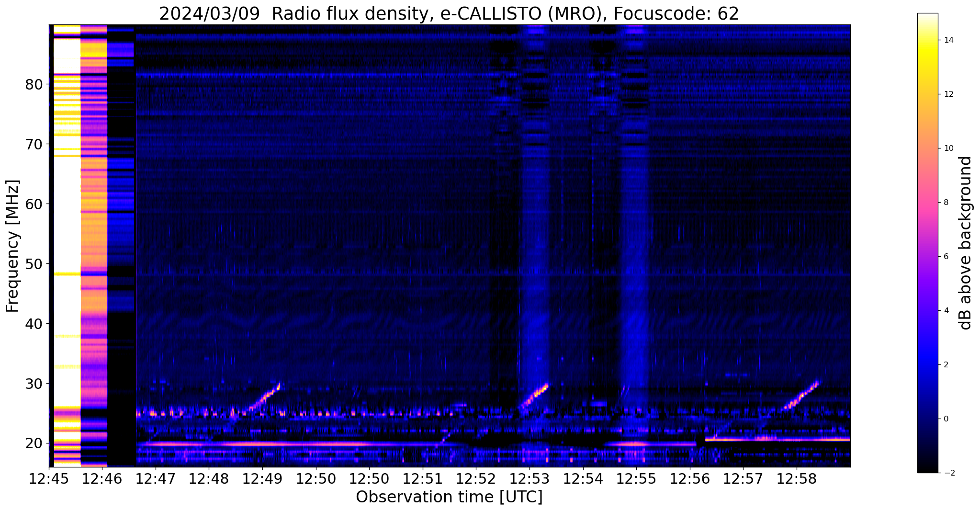
Task: Click the black bottom end of the colorbar
Action: click(x=927, y=468)
